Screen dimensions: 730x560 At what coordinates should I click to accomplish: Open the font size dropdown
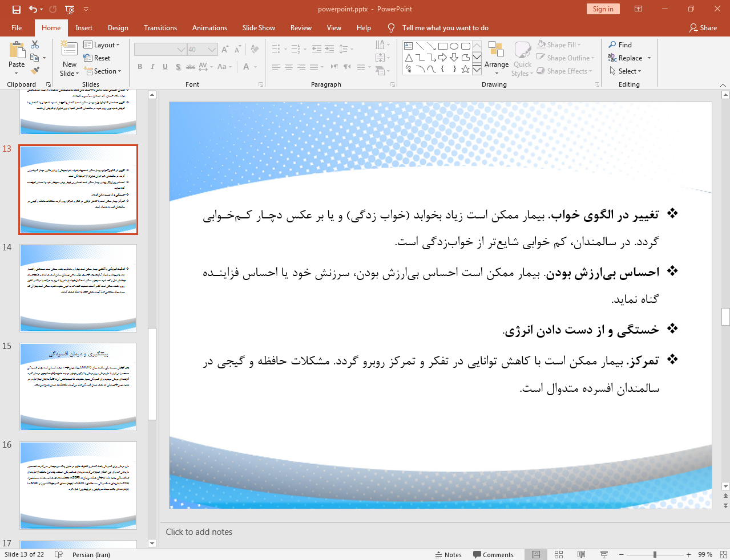[x=212, y=50]
